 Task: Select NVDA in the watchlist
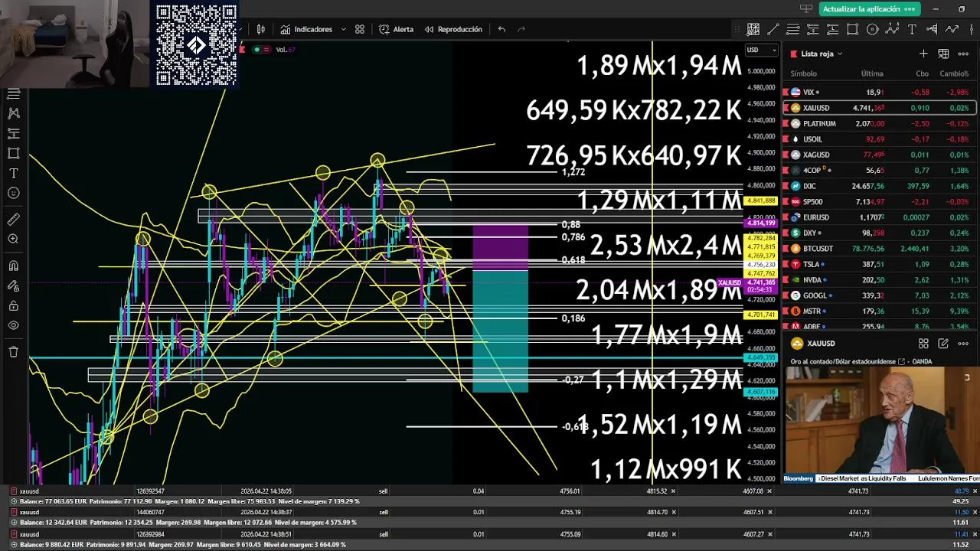click(x=880, y=280)
